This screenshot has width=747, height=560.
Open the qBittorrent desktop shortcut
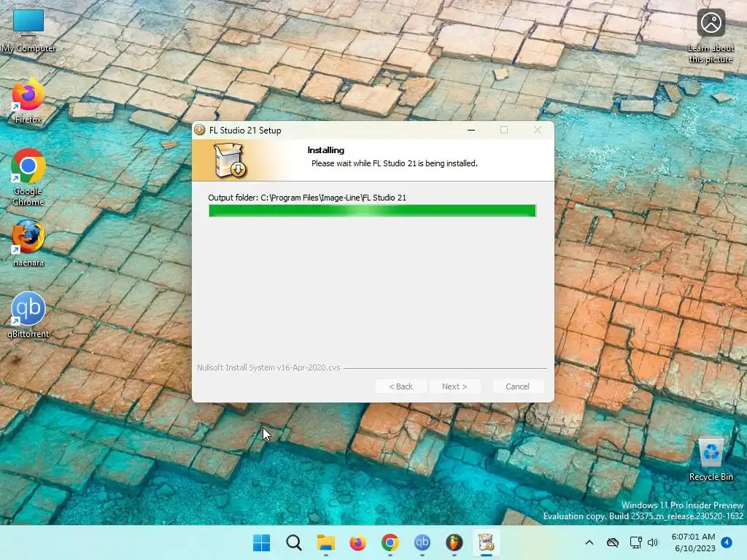coord(28,315)
